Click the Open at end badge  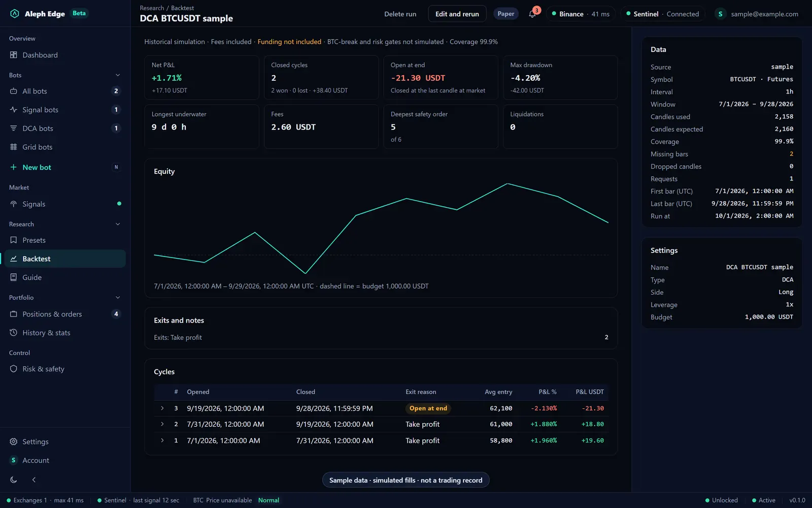[428, 408]
